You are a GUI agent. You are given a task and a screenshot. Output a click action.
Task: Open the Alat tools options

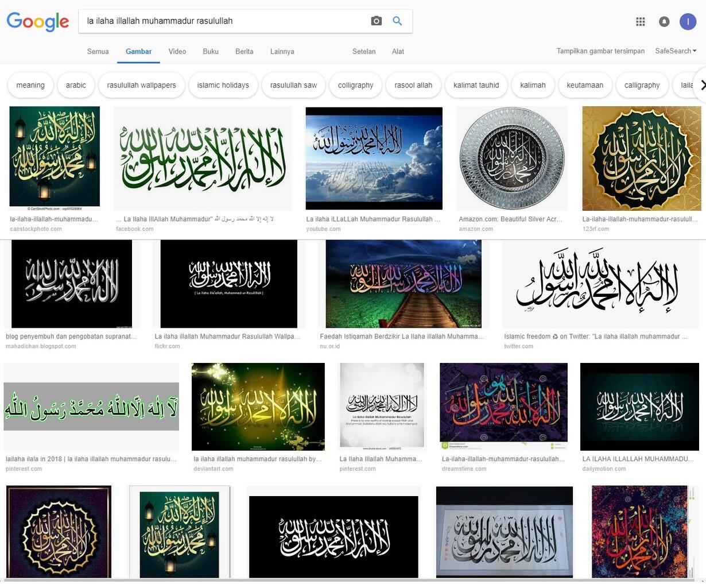(x=398, y=52)
